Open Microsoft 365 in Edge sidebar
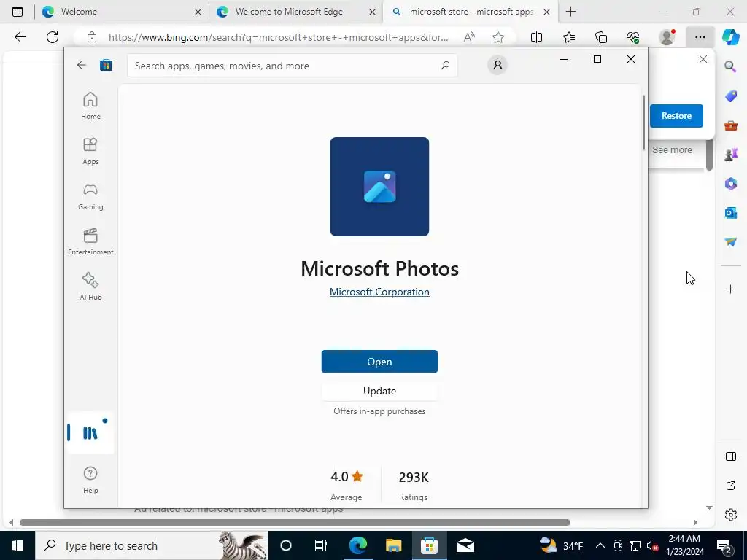This screenshot has height=560, width=747. tap(730, 183)
